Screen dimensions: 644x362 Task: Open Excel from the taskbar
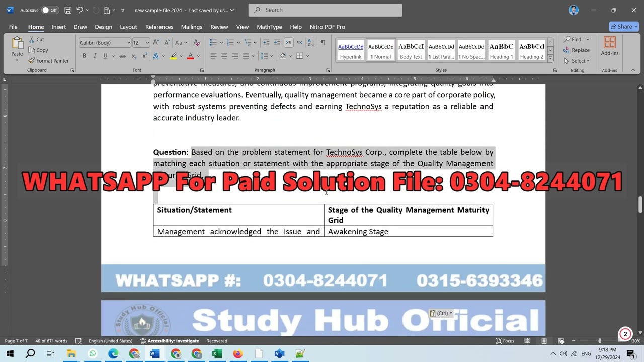pyautogui.click(x=217, y=354)
